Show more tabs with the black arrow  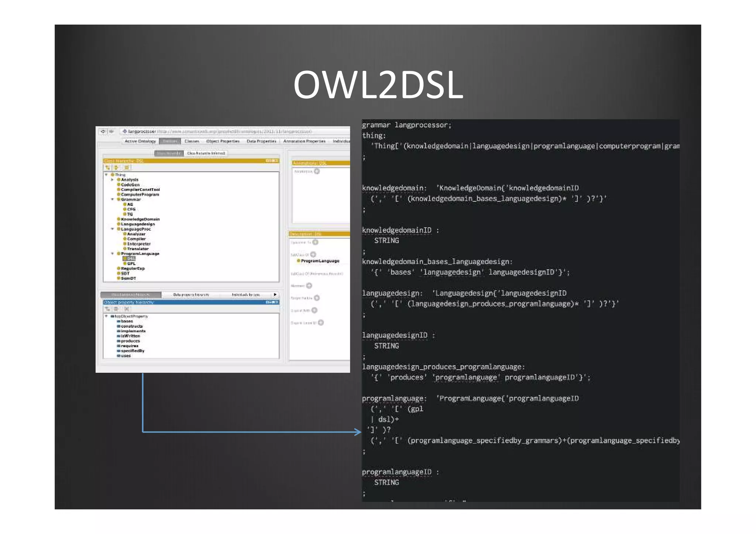275,294
